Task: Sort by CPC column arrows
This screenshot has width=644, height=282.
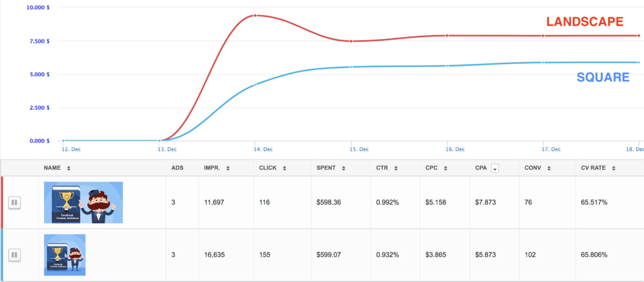Action: pyautogui.click(x=445, y=168)
